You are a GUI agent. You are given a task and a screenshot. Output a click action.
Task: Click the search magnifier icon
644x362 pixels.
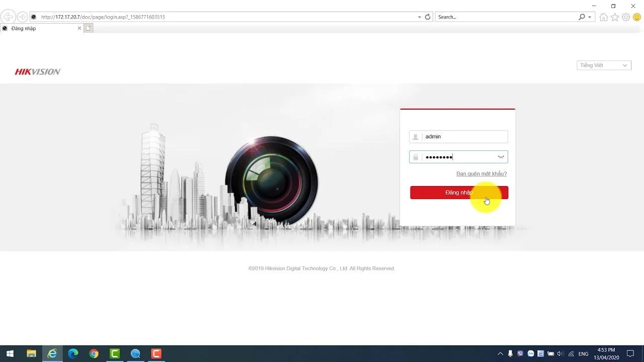point(582,17)
